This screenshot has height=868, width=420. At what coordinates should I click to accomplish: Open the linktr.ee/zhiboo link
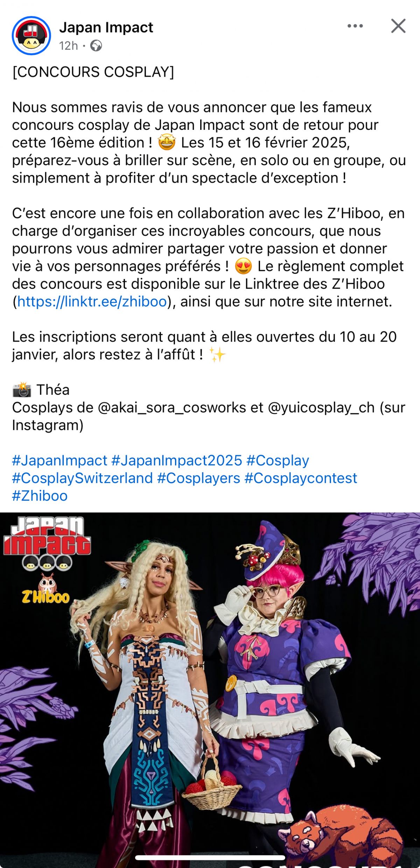[x=92, y=301]
